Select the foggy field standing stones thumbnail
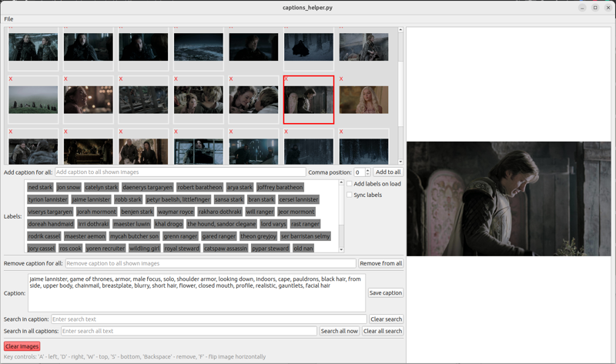616x364 pixels. tap(33, 100)
